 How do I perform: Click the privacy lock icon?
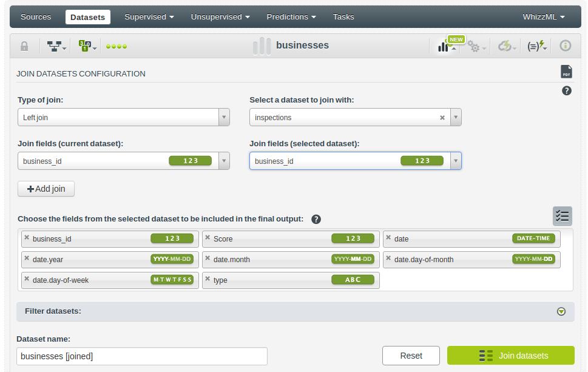coord(24,46)
